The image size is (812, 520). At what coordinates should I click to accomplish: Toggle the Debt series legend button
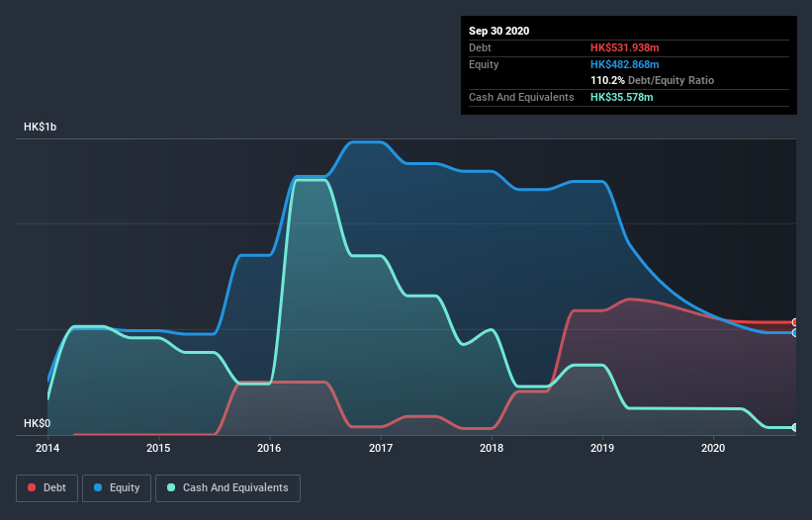pos(47,488)
